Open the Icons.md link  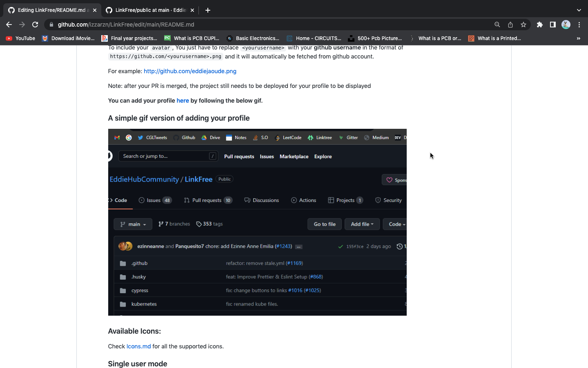point(138,346)
